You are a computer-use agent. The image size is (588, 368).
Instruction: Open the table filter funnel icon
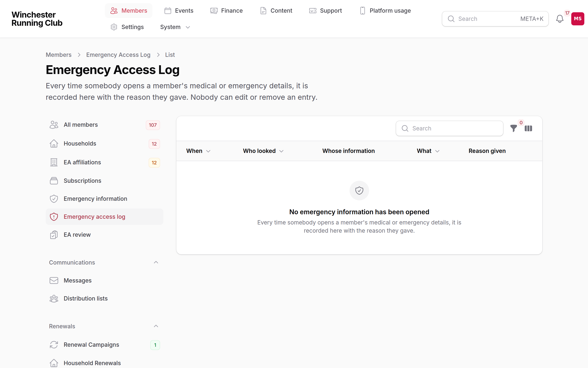513,128
